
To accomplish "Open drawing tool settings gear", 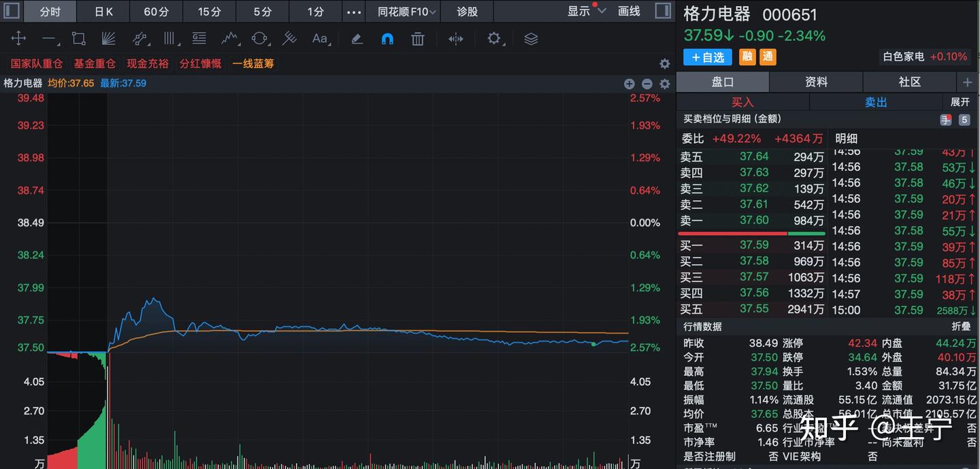I will 495,39.
